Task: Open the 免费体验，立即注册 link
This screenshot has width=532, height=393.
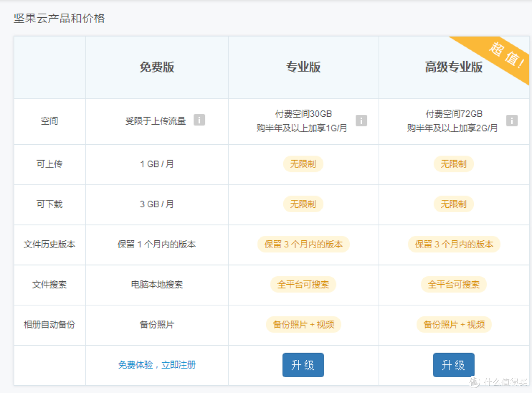Action: (x=157, y=365)
